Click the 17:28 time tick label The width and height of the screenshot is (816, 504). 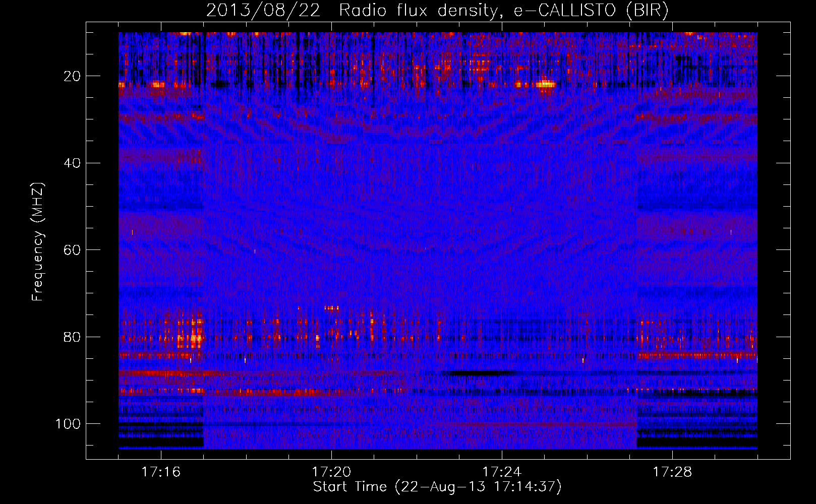(x=672, y=472)
